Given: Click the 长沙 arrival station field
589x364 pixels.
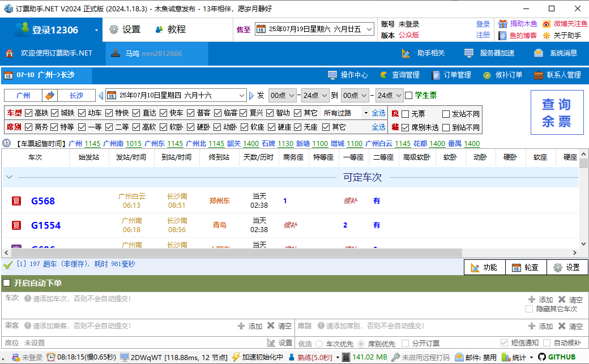Looking at the screenshot, I should coord(76,96).
